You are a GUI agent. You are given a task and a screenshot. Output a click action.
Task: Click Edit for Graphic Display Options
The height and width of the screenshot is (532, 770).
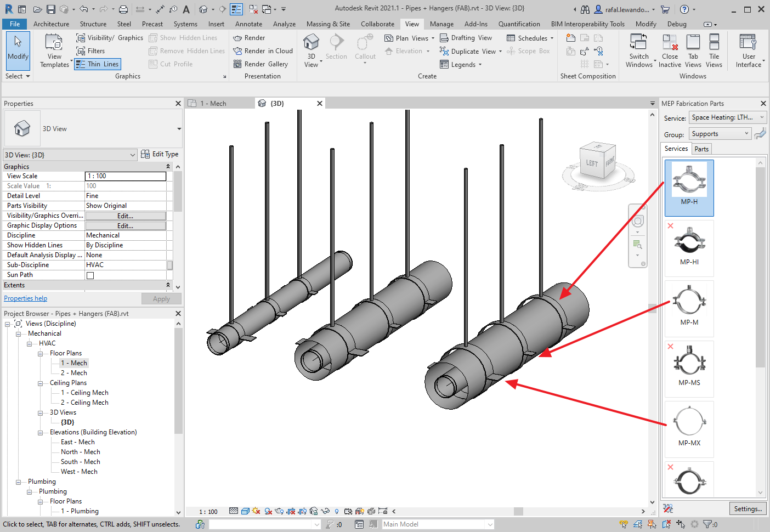coord(126,226)
